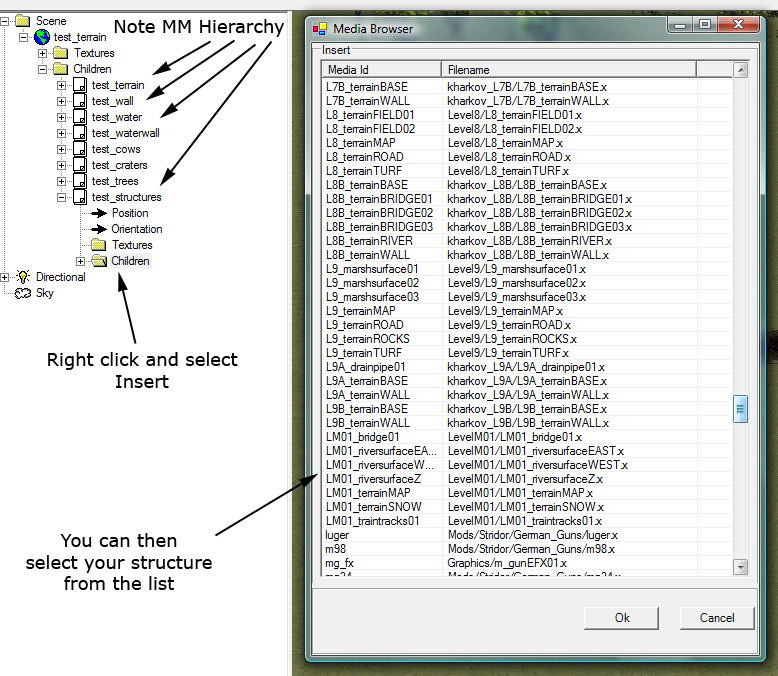
Task: Click the test_terrain globe icon
Action: 42,37
